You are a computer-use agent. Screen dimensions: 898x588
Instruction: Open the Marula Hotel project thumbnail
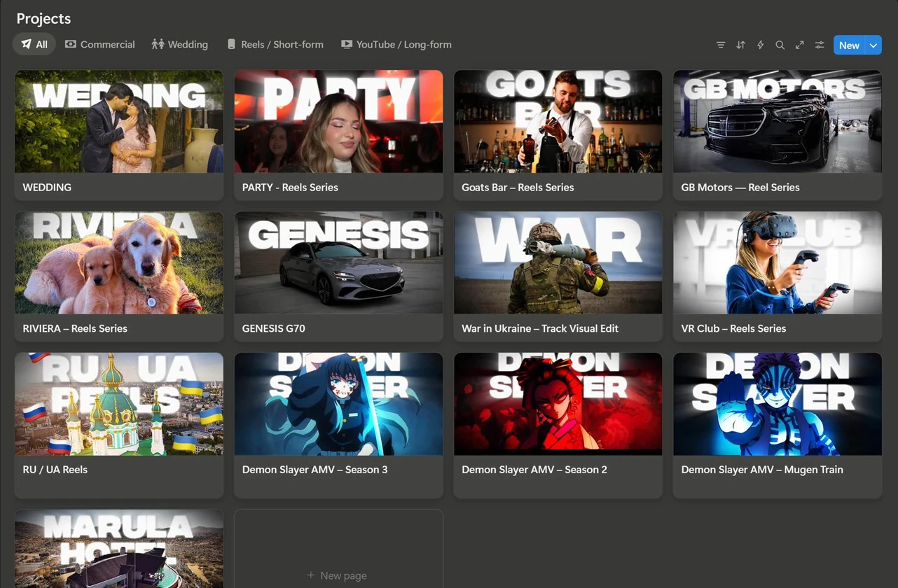click(x=119, y=548)
